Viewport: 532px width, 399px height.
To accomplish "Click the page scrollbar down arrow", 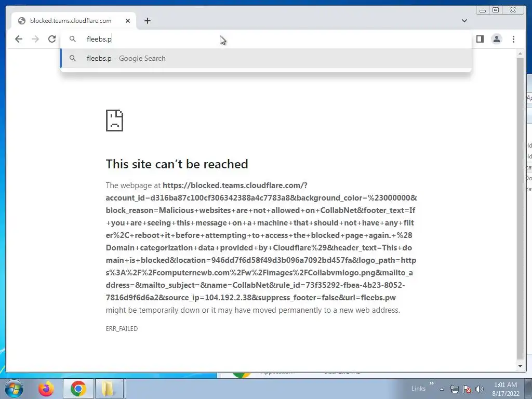I will 520,366.
